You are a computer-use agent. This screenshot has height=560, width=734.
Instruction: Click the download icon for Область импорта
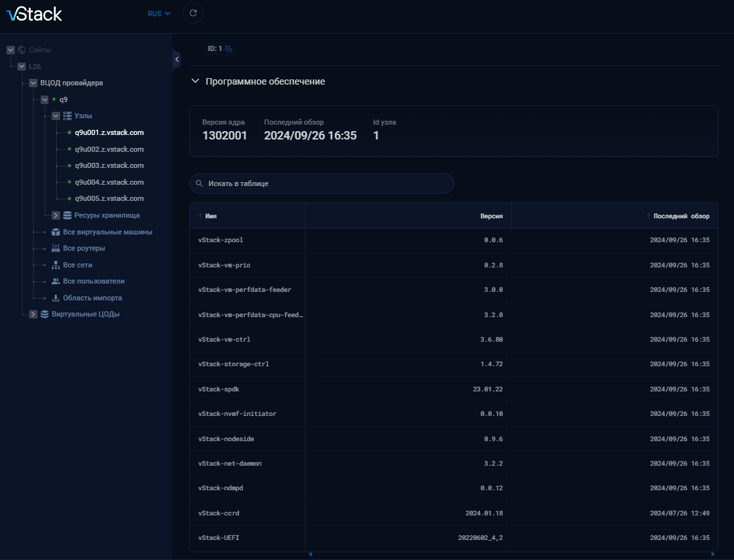pyautogui.click(x=56, y=298)
